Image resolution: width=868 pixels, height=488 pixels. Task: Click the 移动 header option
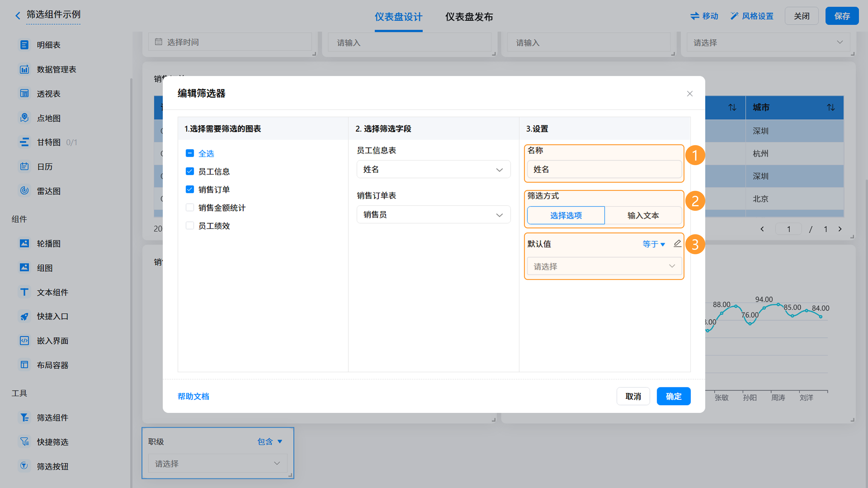click(x=704, y=16)
